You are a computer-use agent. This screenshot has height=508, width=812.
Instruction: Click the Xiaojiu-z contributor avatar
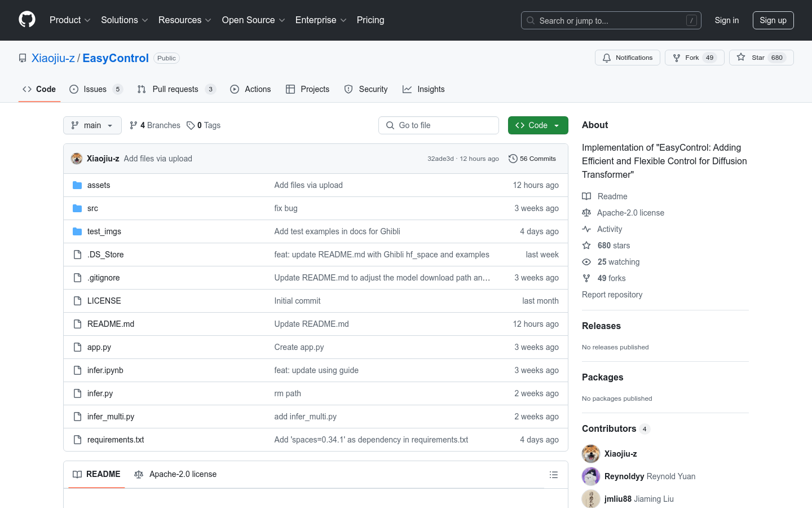tap(591, 454)
